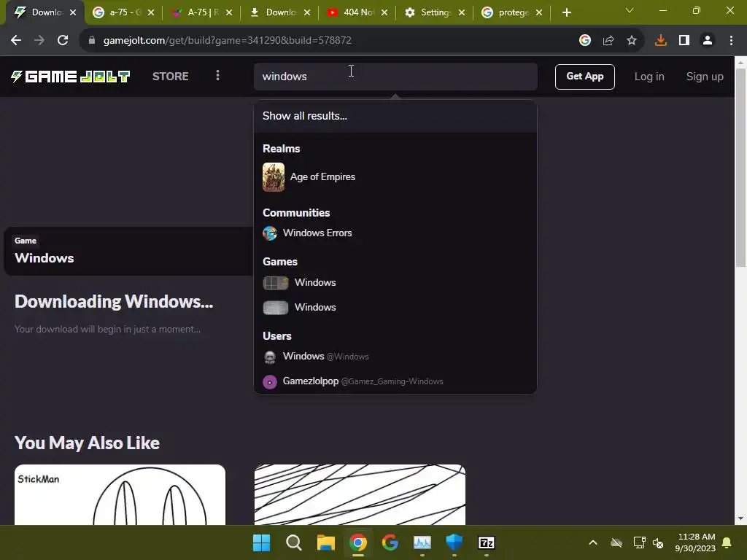The height and width of the screenshot is (560, 747).
Task: Click the muted volume tray icon
Action: [x=659, y=542]
